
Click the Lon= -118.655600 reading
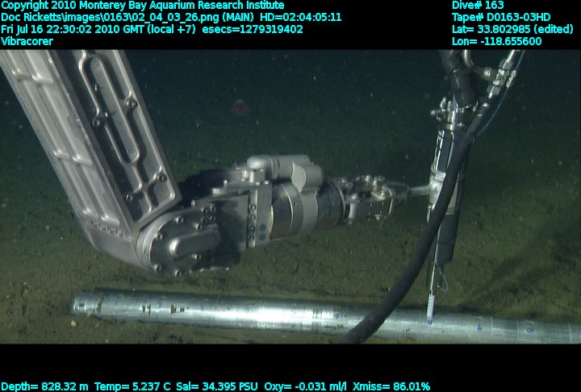point(497,41)
